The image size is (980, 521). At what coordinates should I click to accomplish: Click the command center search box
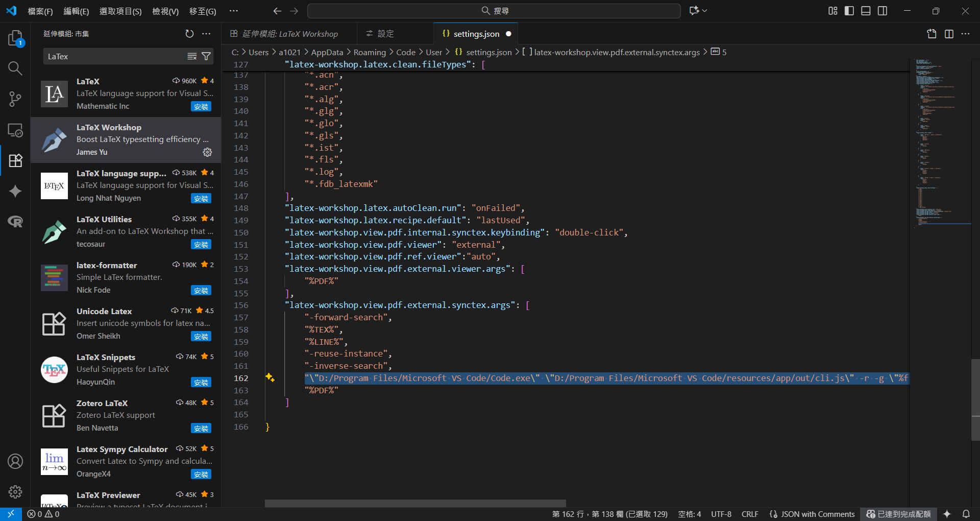pyautogui.click(x=494, y=11)
